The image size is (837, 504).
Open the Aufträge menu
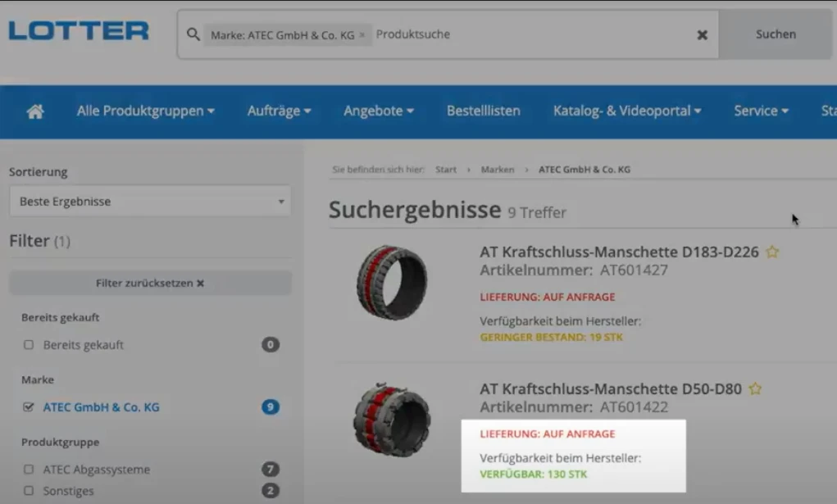coord(279,111)
